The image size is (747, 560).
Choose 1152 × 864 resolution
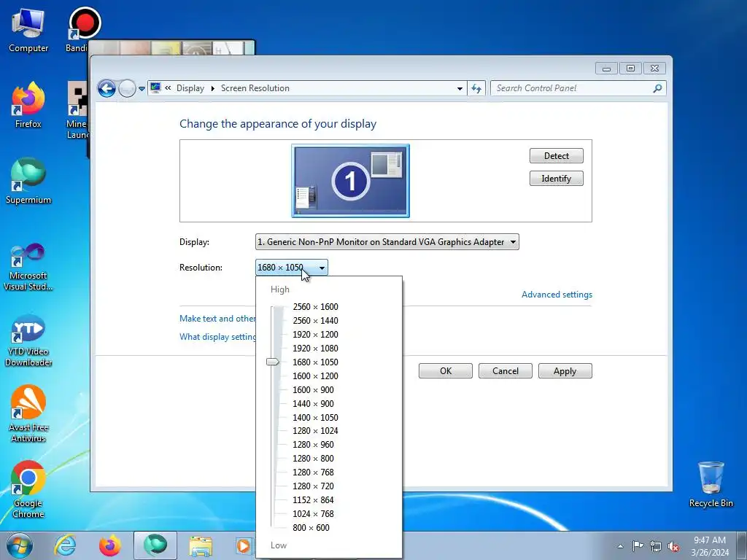313,499
